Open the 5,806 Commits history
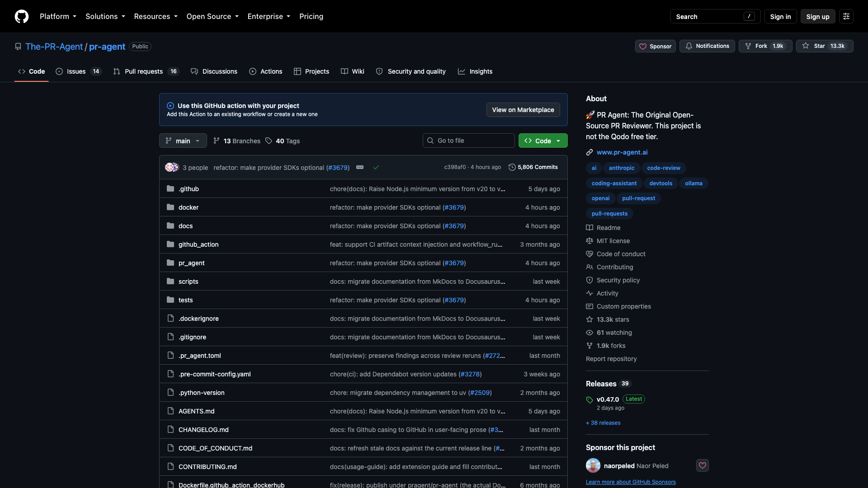Image resolution: width=868 pixels, height=488 pixels. click(533, 167)
